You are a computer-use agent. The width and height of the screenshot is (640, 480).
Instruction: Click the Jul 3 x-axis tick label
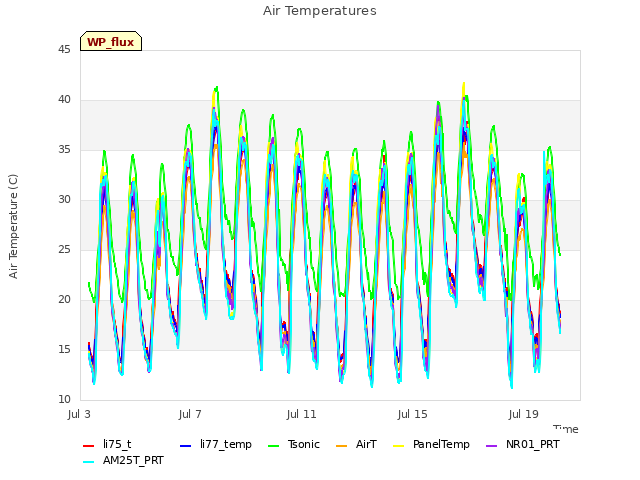(x=79, y=414)
